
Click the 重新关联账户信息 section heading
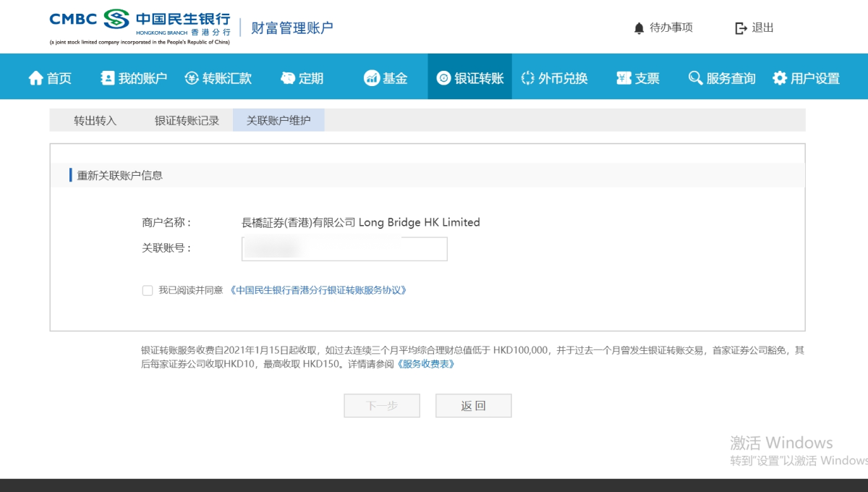pyautogui.click(x=120, y=175)
